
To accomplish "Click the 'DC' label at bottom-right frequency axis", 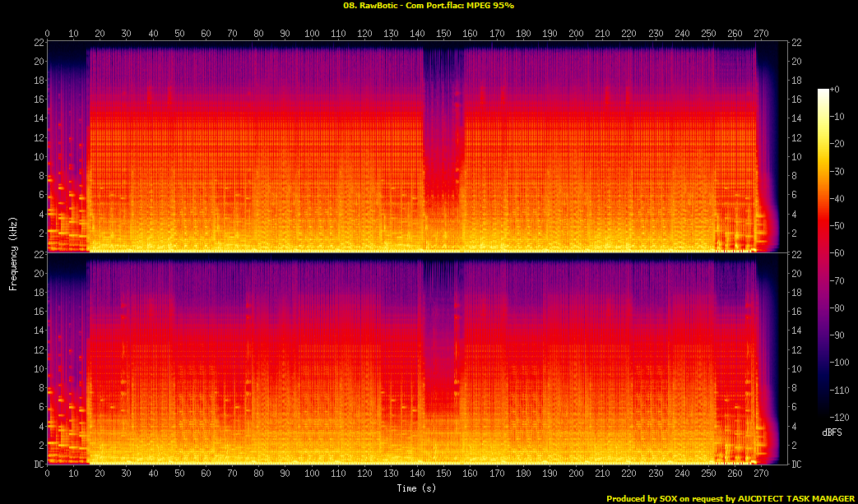I will point(796,465).
